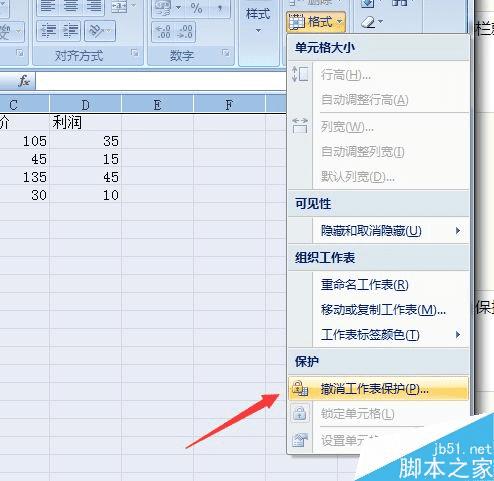Click inside the formula bar input
Viewport: 494px width, 481px height.
click(x=161, y=81)
